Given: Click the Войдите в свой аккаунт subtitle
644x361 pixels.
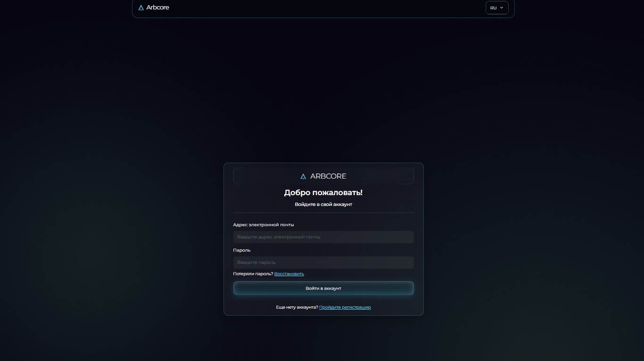Looking at the screenshot, I should [x=323, y=204].
